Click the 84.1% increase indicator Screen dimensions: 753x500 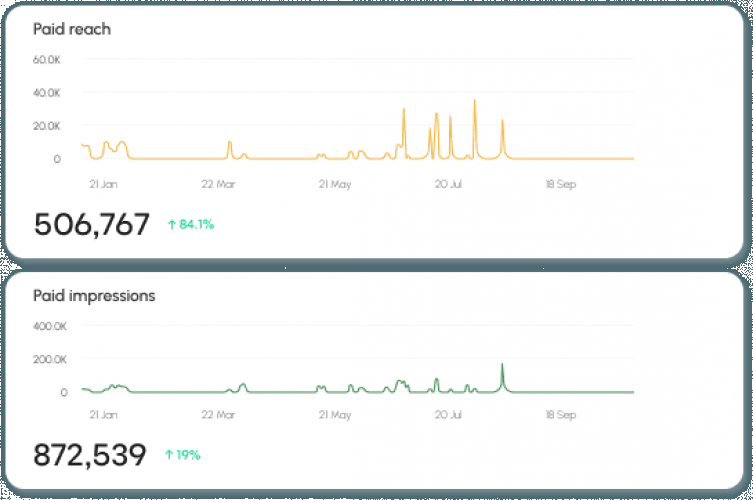click(191, 224)
